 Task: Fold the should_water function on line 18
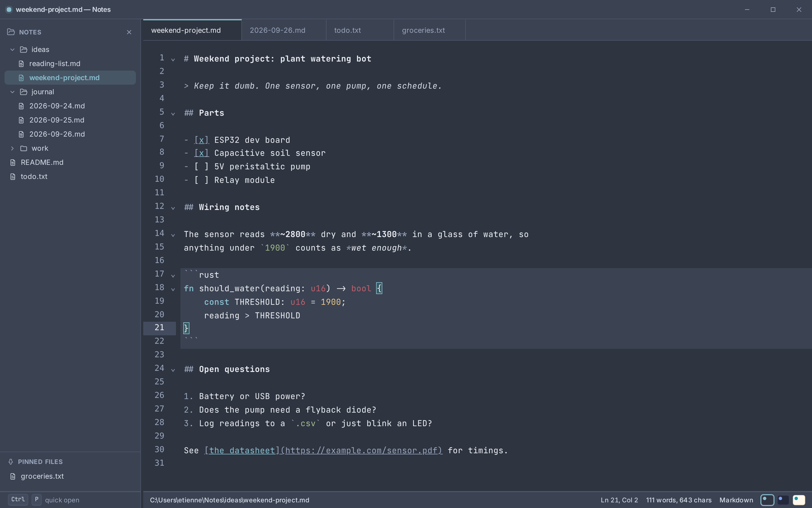tap(173, 289)
